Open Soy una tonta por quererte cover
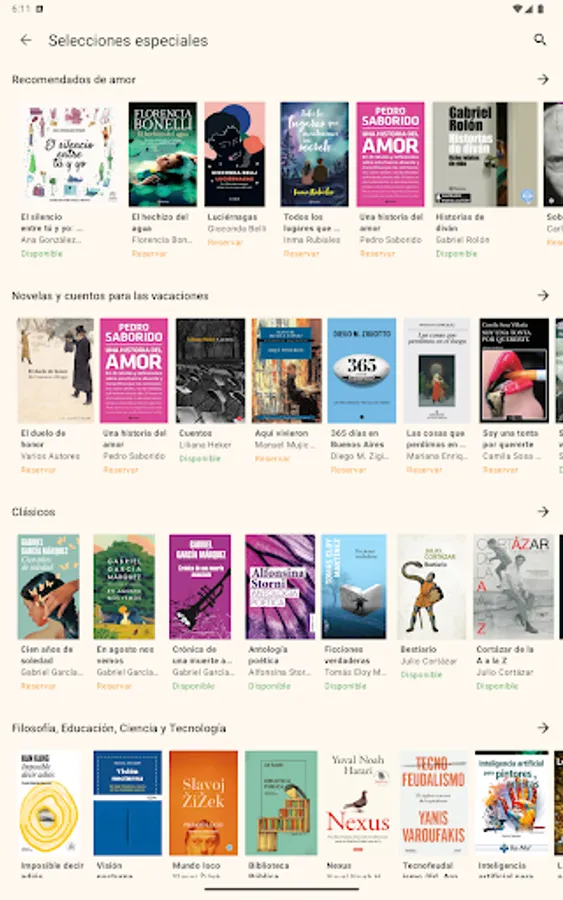Image resolution: width=563 pixels, height=900 pixels. pos(514,371)
